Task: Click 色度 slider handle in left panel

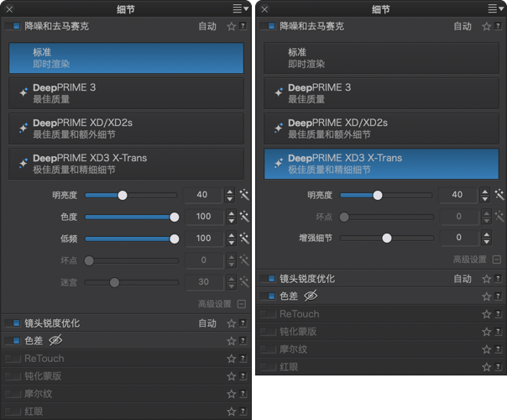Action: (x=175, y=217)
